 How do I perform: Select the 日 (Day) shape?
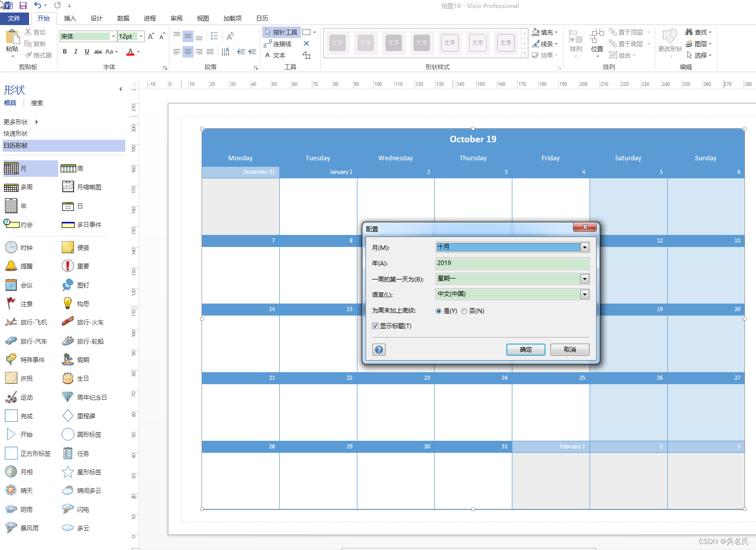coord(73,206)
